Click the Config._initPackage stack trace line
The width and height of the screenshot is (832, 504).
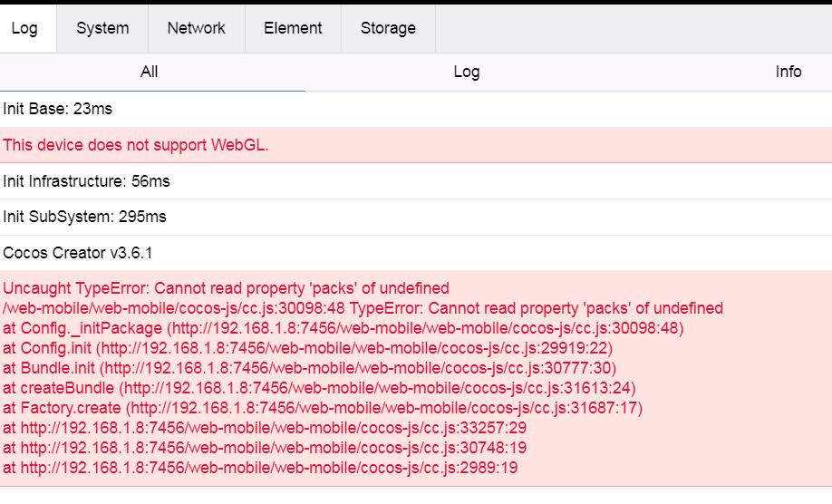(343, 328)
